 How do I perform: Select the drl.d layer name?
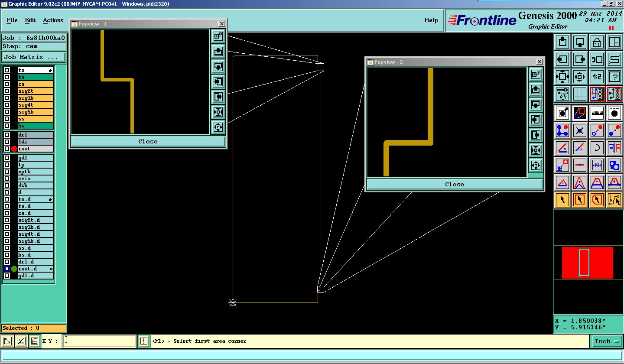pos(35,262)
